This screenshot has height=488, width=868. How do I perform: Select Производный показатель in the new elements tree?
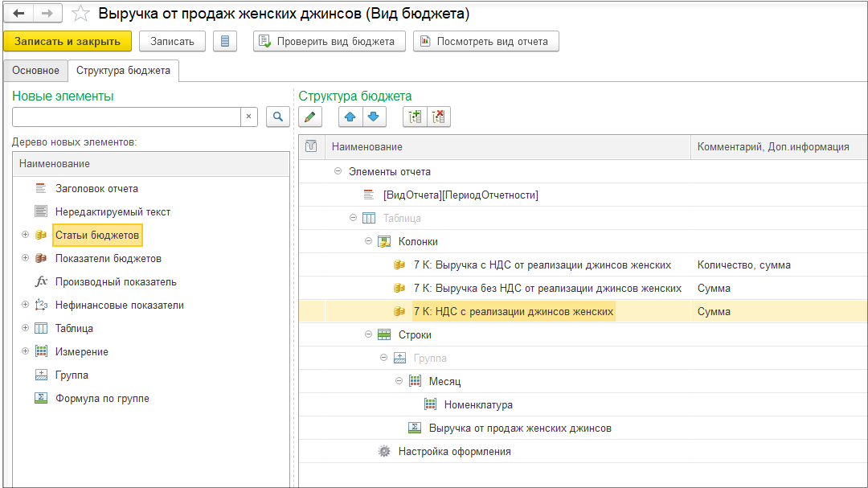116,282
